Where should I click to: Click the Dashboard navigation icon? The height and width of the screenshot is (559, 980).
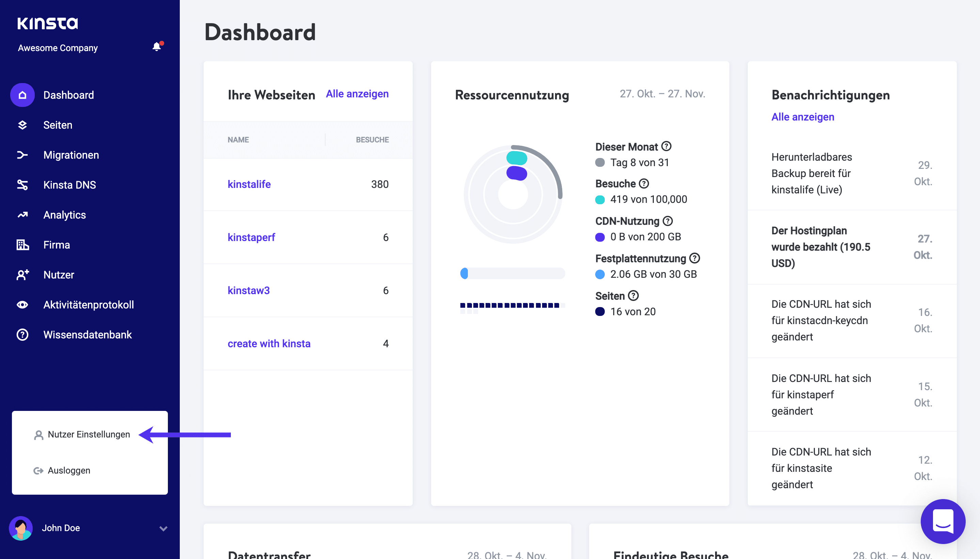tap(22, 95)
